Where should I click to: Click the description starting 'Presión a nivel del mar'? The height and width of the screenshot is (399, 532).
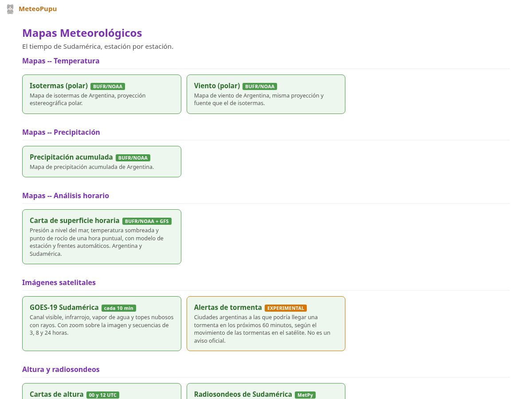[97, 242]
